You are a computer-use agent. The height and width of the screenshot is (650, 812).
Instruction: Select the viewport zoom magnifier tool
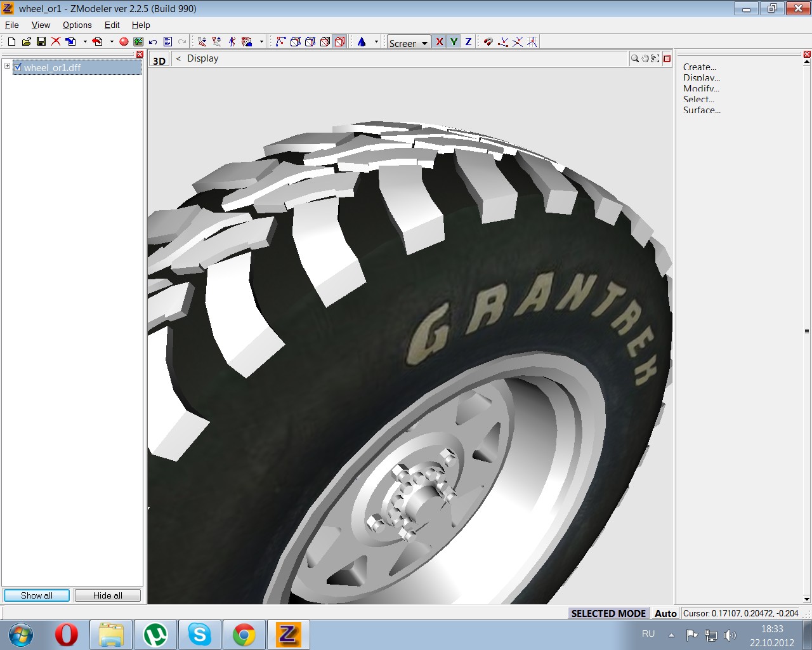(x=634, y=58)
